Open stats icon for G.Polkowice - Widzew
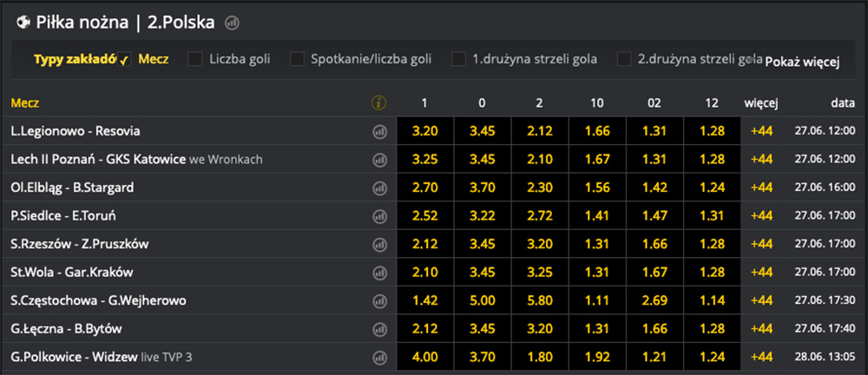The image size is (868, 375). (379, 357)
